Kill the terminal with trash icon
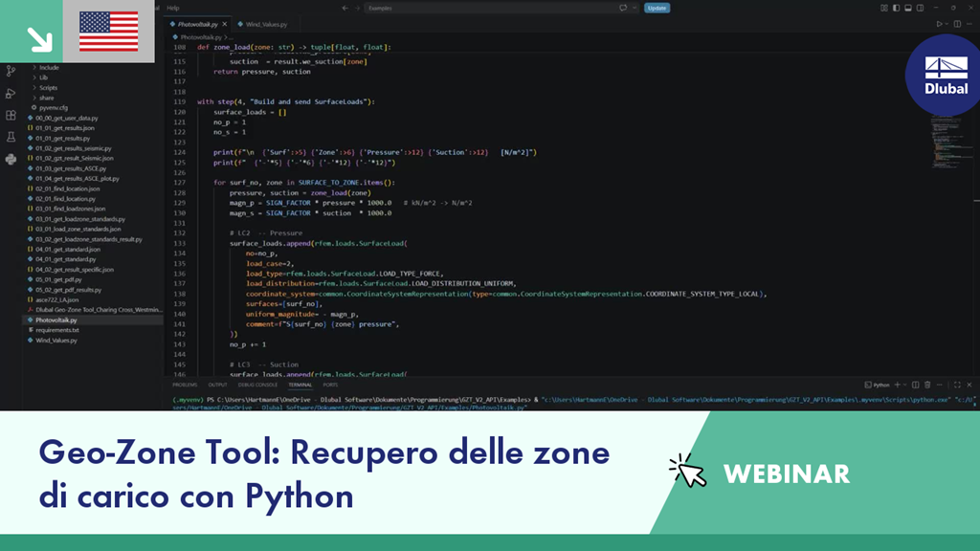 coord(927,385)
